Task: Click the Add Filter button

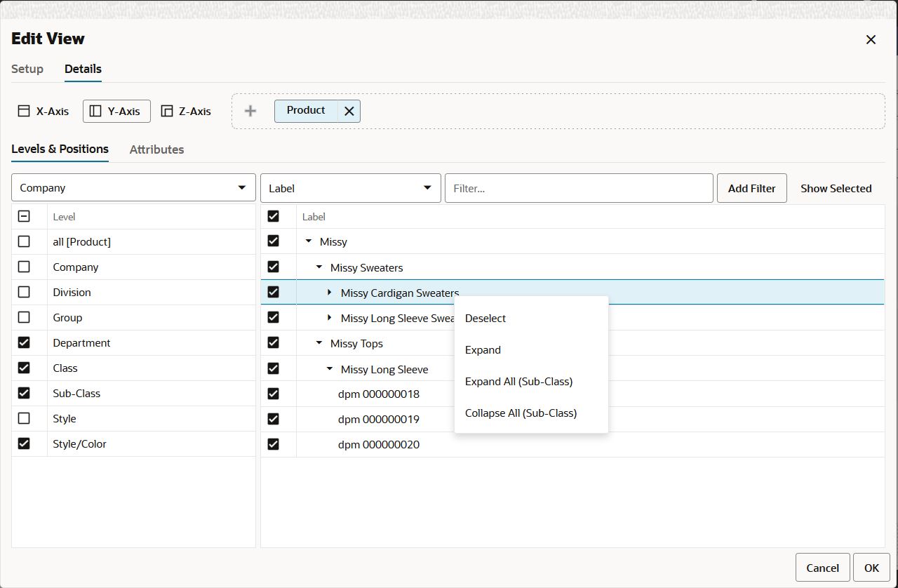Action: 752,188
